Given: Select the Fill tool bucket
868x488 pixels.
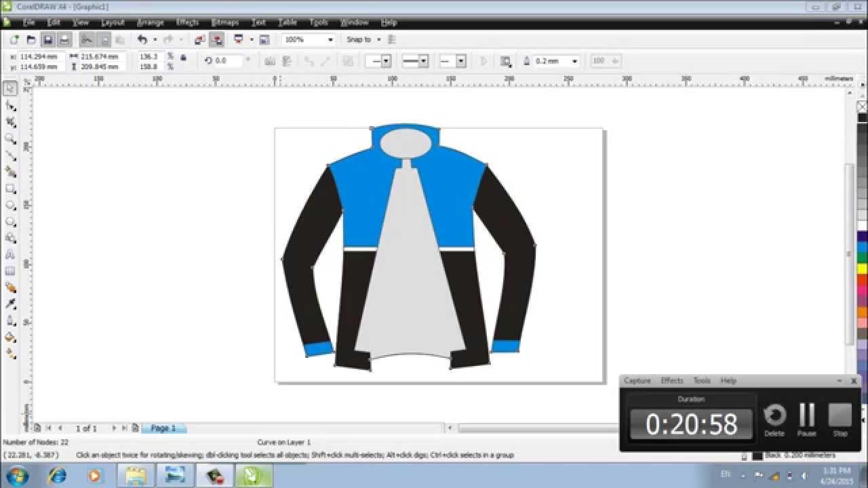Looking at the screenshot, I should (10, 338).
